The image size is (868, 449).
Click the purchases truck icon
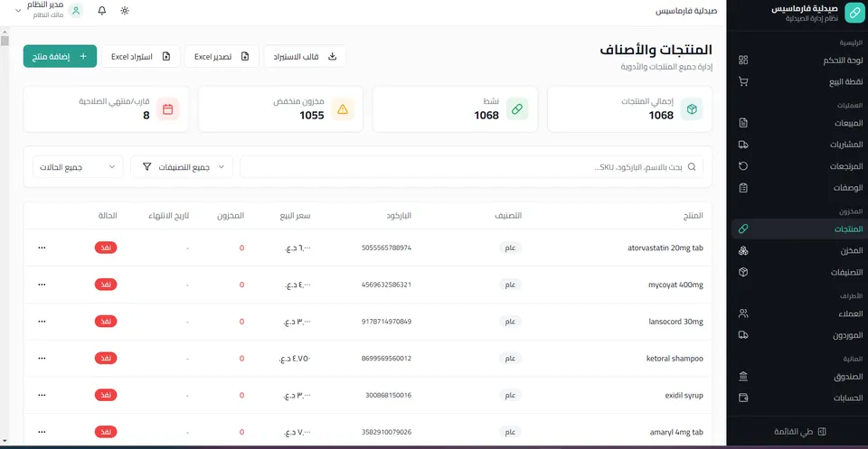[x=743, y=145]
